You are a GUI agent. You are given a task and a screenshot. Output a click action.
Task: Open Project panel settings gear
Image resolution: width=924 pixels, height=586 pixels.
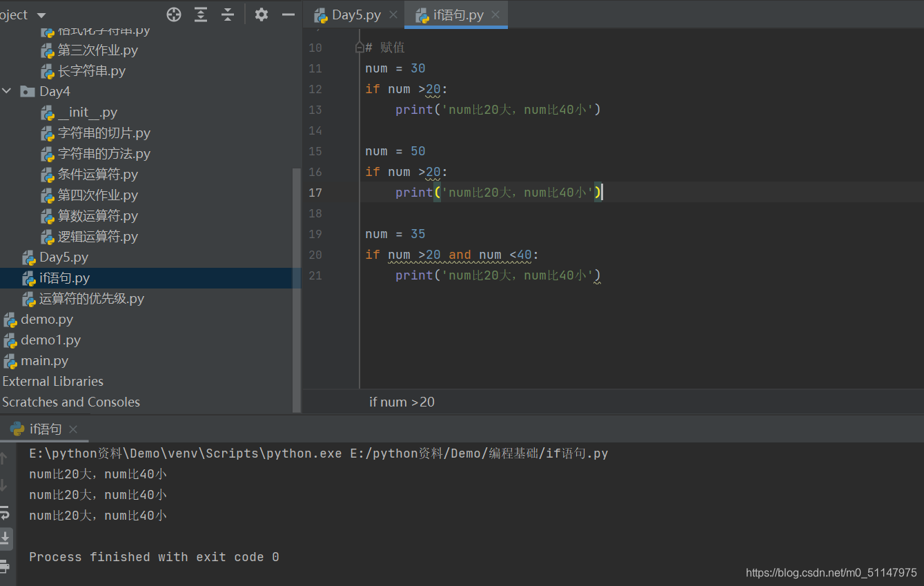(261, 14)
